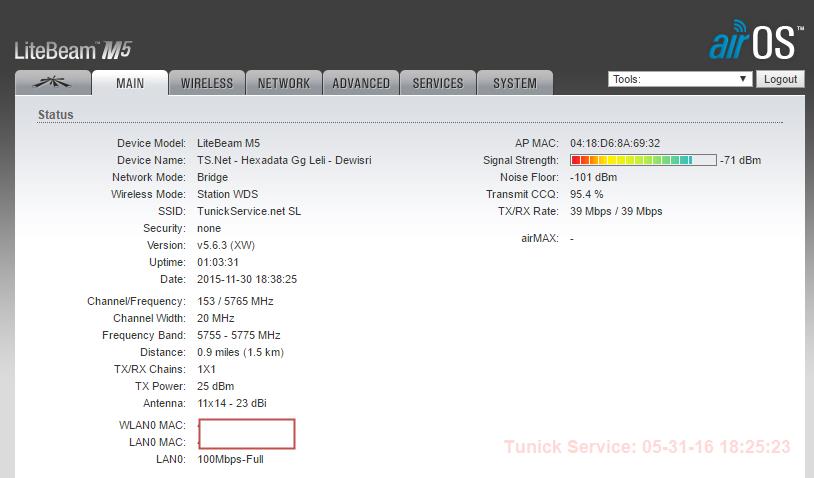Click the signal strength bar
Viewport: 814px width, 478px height.
coord(643,160)
